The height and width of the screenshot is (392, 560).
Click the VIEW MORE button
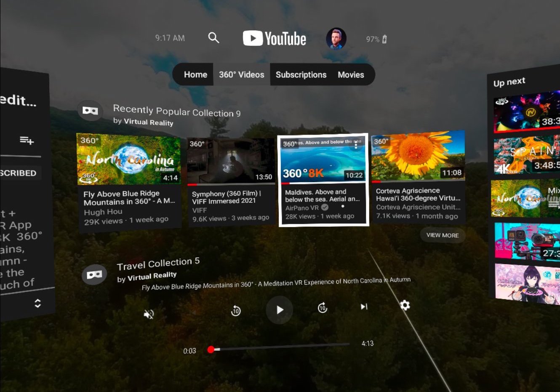click(x=443, y=235)
